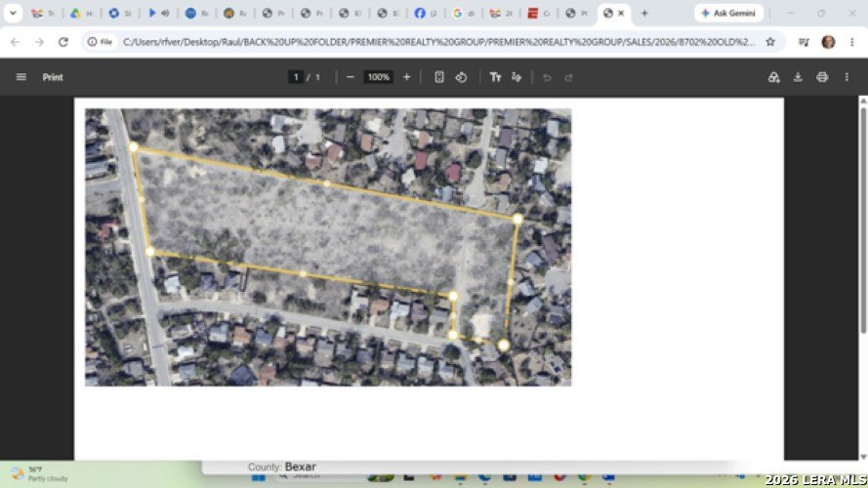Click the address bar file URL

pyautogui.click(x=438, y=42)
